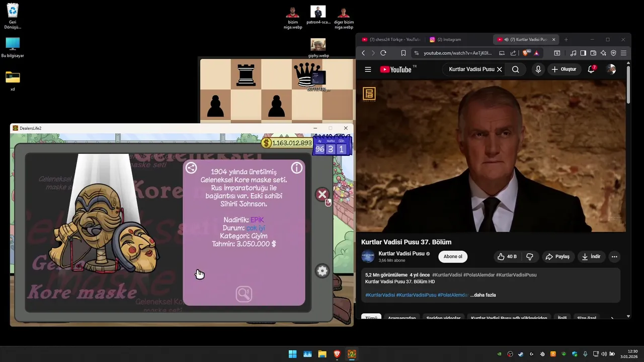The width and height of the screenshot is (644, 362).
Task: Expand description with ...daha fazla
Action: pyautogui.click(x=483, y=295)
